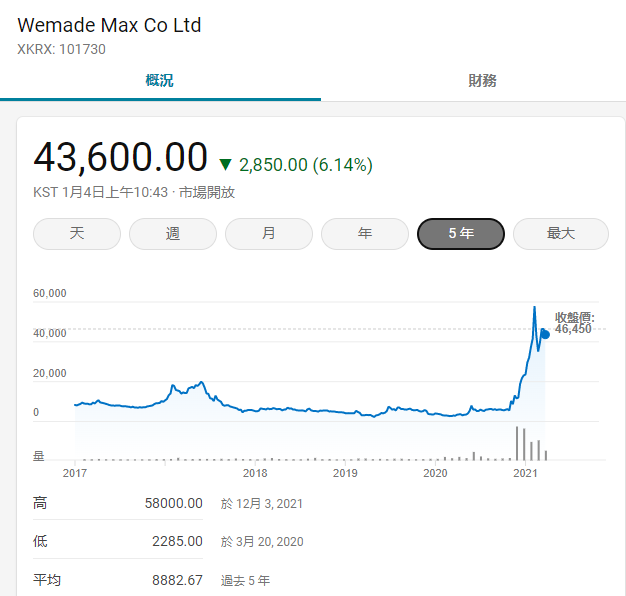
Task: Show the 最大 time range
Action: point(561,234)
